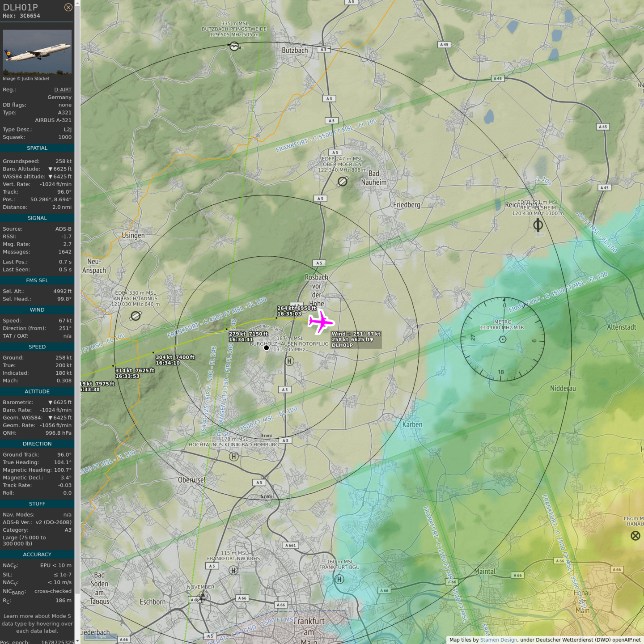Click the NOVEMBER reporting point marker
The height and width of the screenshot is (644, 644).
click(203, 596)
